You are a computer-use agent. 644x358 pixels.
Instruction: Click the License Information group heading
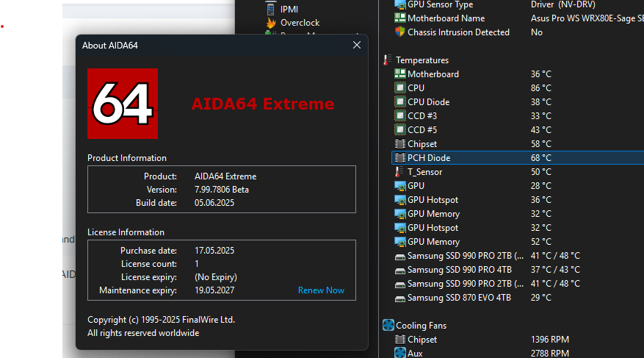click(126, 232)
